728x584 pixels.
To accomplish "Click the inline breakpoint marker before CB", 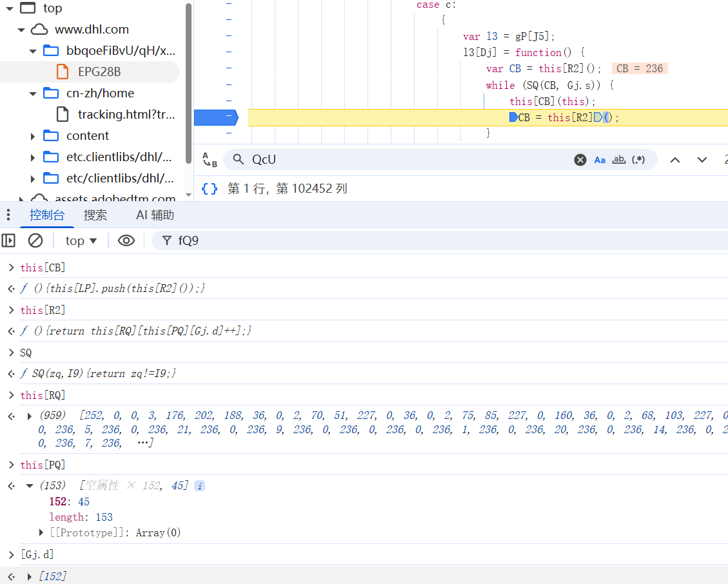I will (513, 117).
